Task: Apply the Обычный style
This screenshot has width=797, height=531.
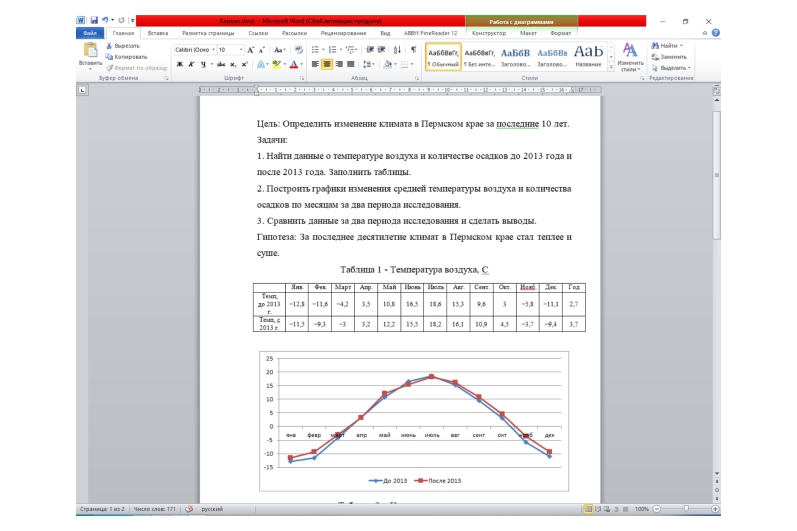Action: (443, 56)
